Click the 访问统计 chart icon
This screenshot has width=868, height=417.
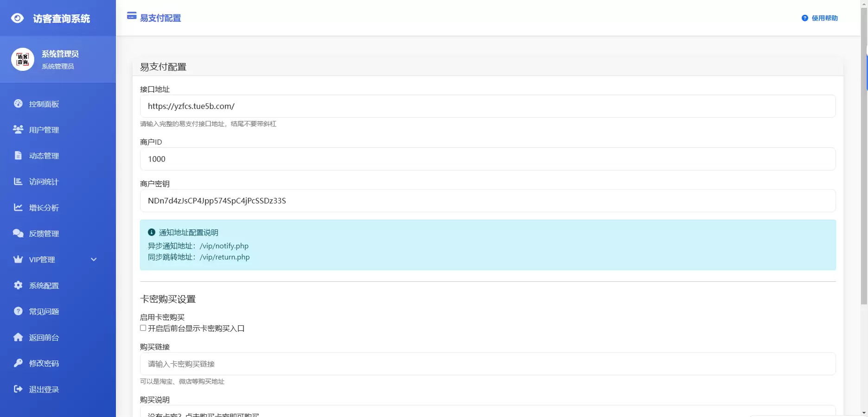[18, 182]
